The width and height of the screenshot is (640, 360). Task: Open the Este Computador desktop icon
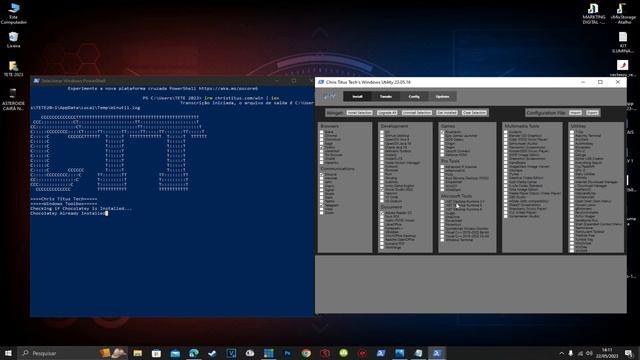pos(13,13)
